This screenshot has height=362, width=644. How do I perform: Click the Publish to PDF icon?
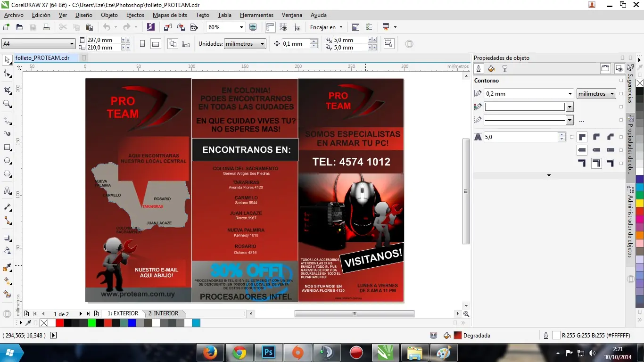pyautogui.click(x=193, y=27)
